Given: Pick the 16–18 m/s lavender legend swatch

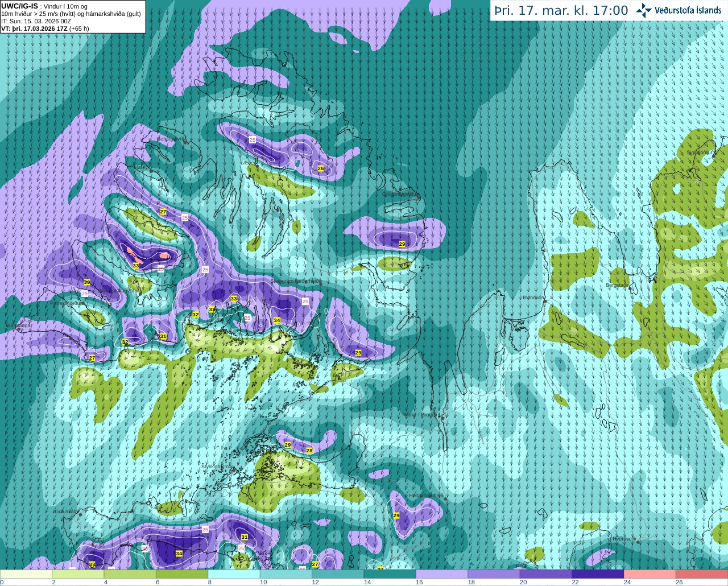Looking at the screenshot, I should click(442, 574).
